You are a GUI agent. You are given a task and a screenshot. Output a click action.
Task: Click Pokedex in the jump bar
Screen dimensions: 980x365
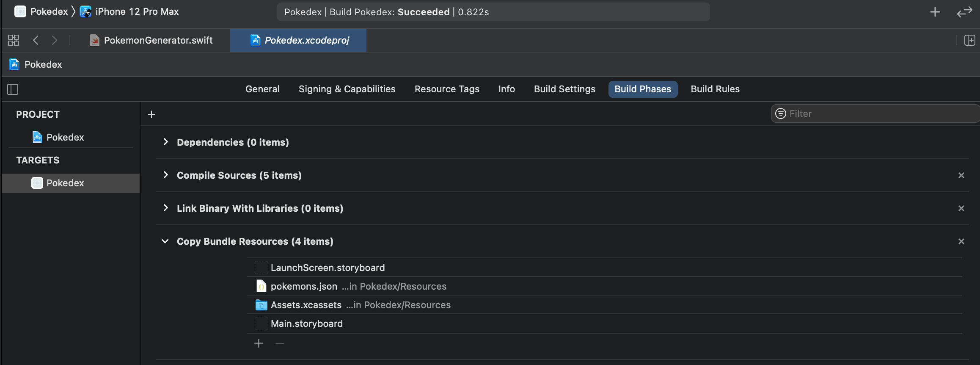tap(43, 64)
